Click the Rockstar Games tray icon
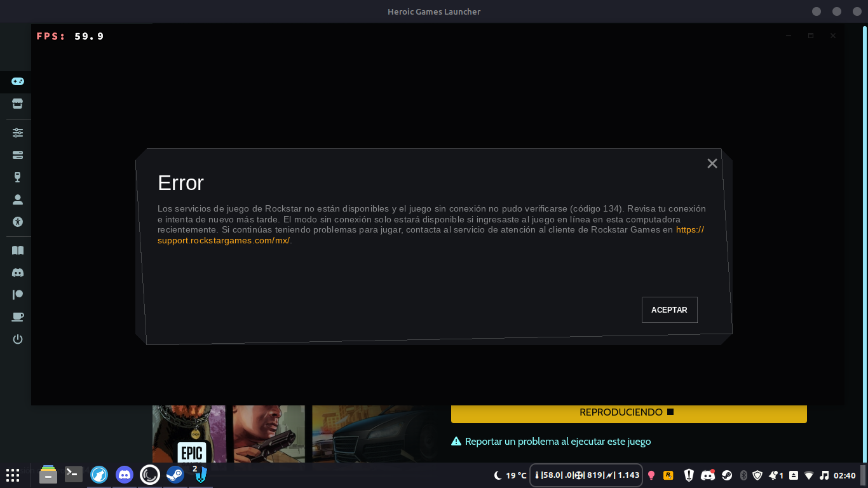The width and height of the screenshot is (868, 488). [x=668, y=475]
